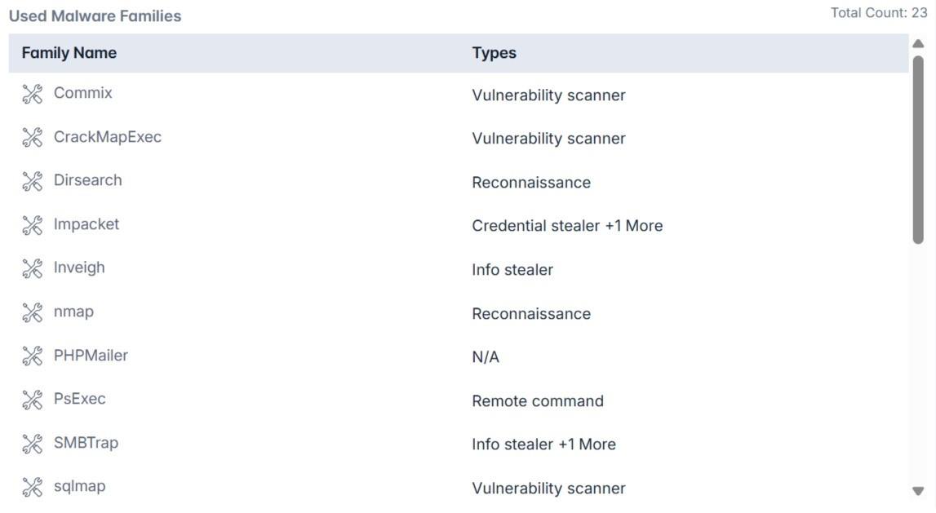936x513 pixels.
Task: Click the Impacket tool icon
Action: click(x=33, y=225)
